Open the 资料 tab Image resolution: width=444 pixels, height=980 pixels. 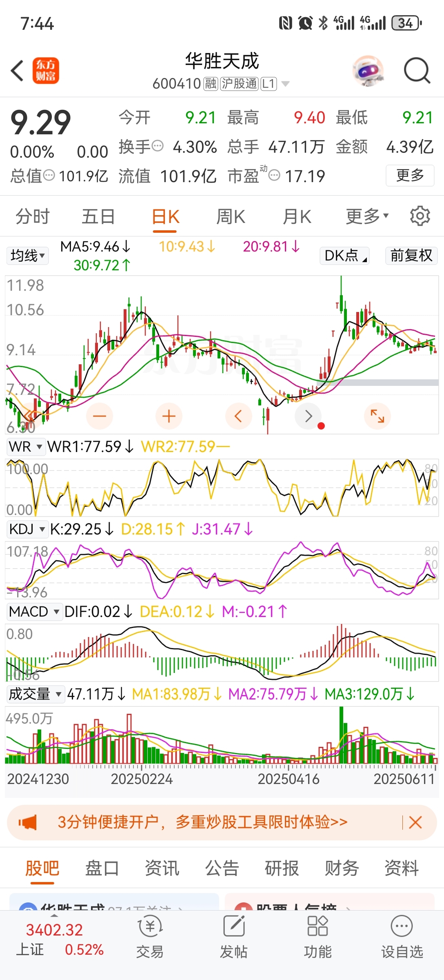click(402, 868)
